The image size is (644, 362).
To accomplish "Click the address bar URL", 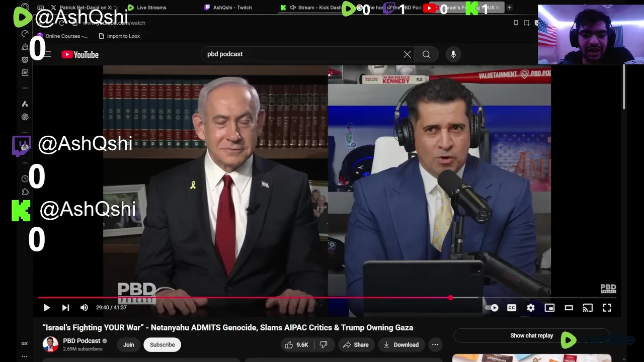I will click(x=114, y=23).
